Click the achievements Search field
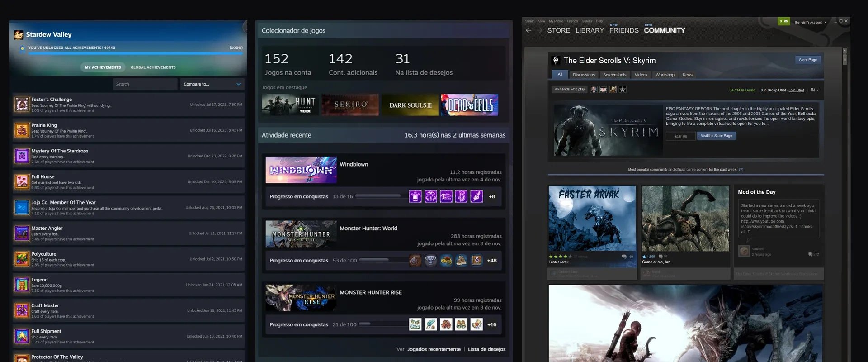The width and height of the screenshot is (868, 362). pos(145,84)
